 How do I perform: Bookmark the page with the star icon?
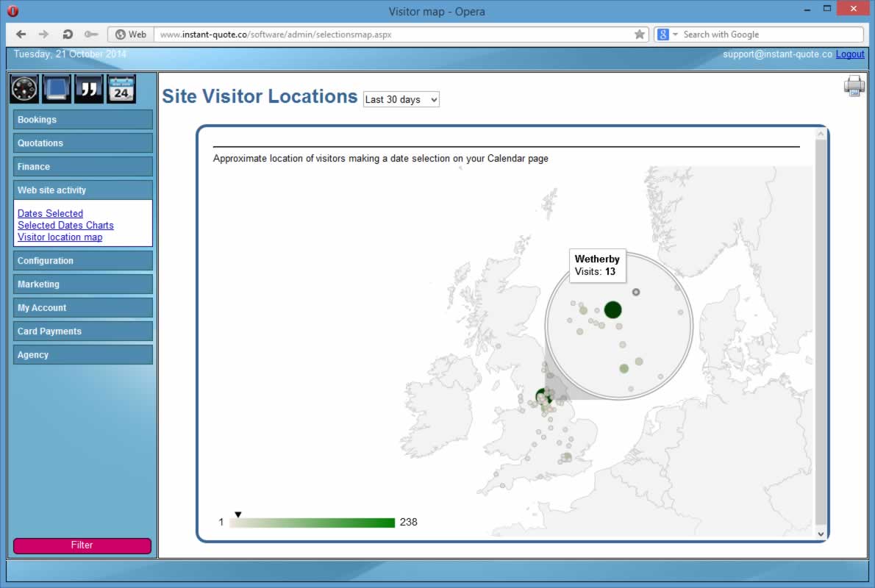tap(640, 35)
